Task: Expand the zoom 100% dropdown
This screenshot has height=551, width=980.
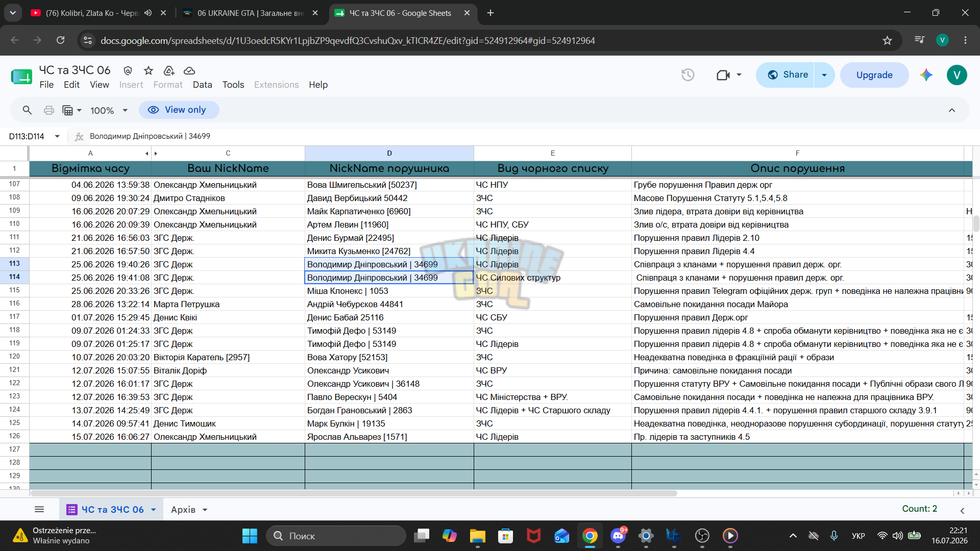Action: 109,110
